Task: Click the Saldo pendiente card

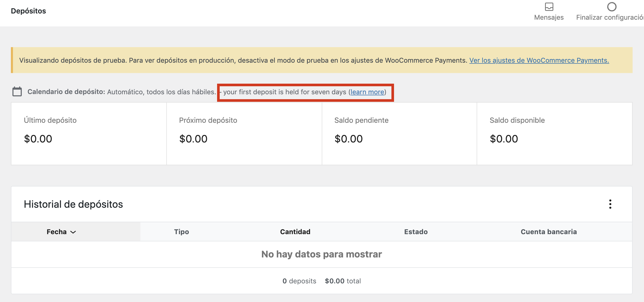Action: coord(399,133)
